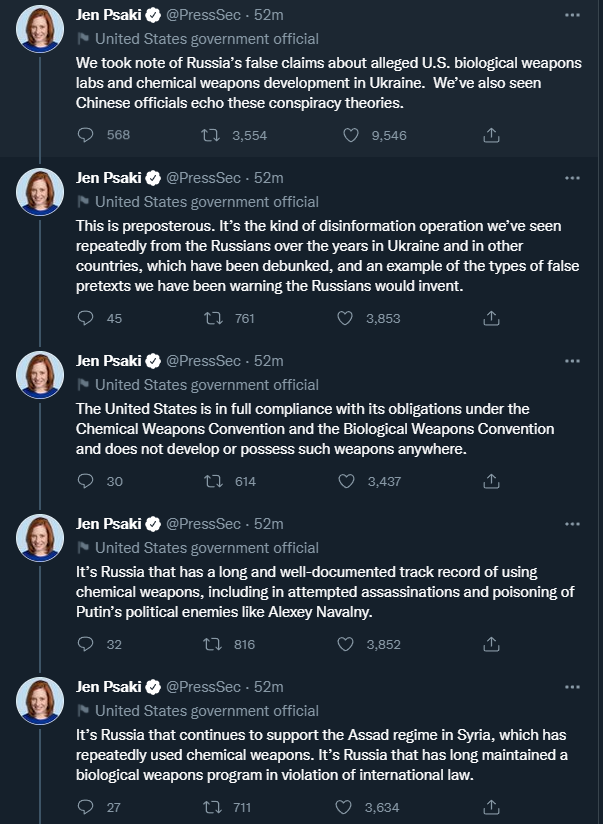Expand options for the Navalny tweet
Image resolution: width=603 pixels, height=824 pixels.
pos(572,523)
